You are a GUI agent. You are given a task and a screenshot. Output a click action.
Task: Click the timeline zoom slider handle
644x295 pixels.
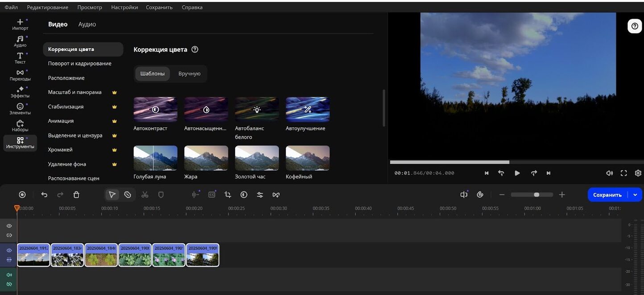point(537,195)
